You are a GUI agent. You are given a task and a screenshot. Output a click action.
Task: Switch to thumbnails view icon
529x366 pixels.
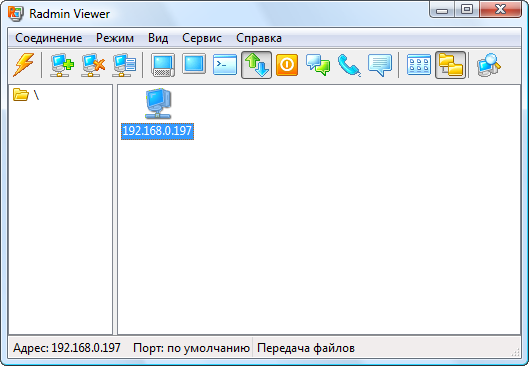tap(419, 64)
